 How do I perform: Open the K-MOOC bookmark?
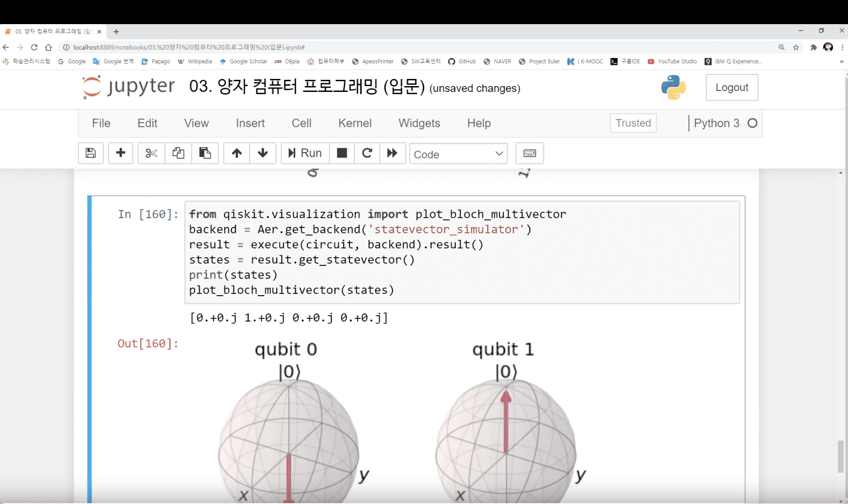coord(585,62)
